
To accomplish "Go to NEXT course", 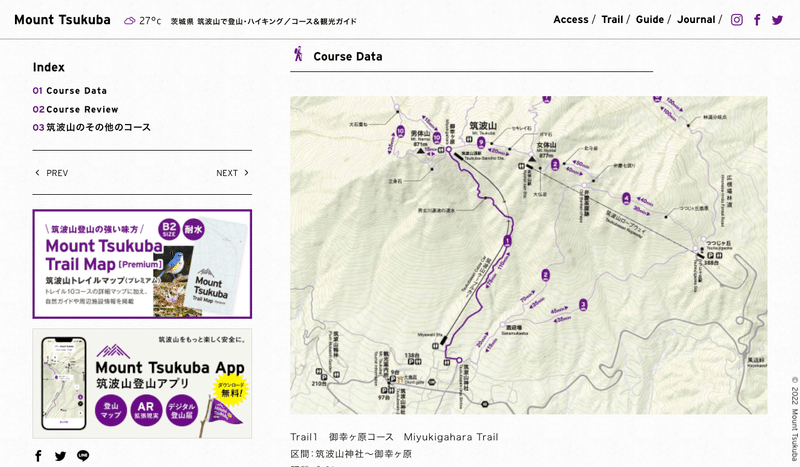I will click(232, 173).
